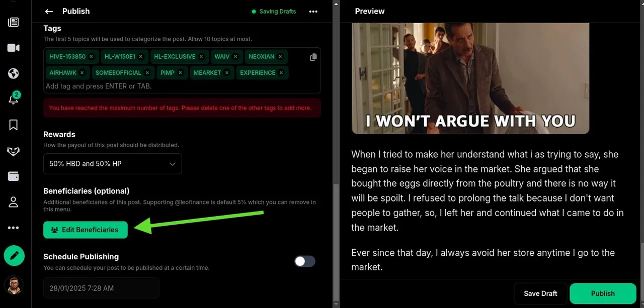
Task: Click the Beneficiaries (optional) heading
Action: [87, 191]
